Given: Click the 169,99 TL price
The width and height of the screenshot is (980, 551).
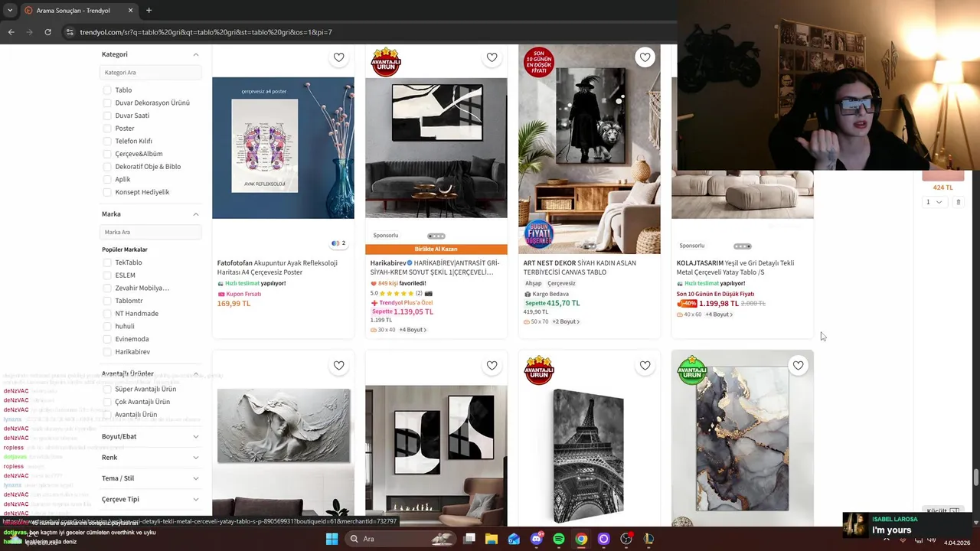Looking at the screenshot, I should (234, 304).
